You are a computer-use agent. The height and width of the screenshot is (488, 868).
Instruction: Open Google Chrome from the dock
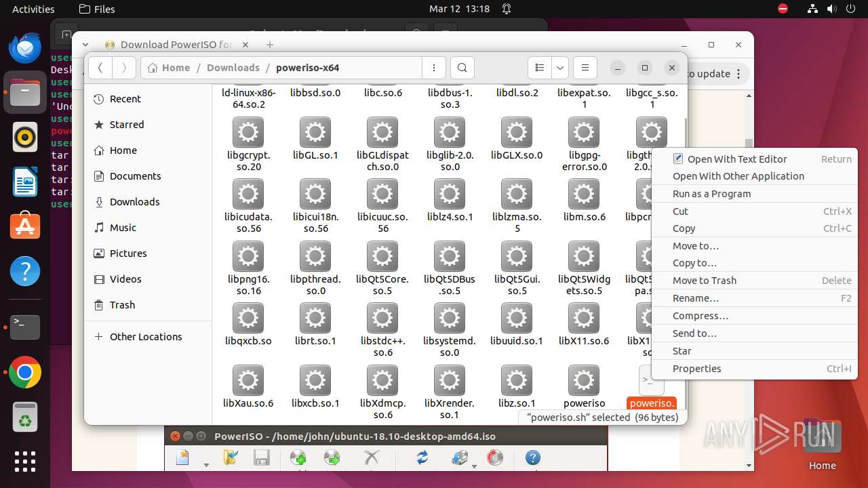tap(25, 373)
